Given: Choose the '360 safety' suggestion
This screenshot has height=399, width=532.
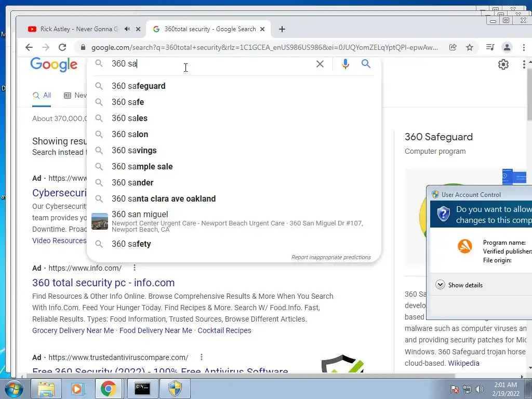Looking at the screenshot, I should point(234,244).
